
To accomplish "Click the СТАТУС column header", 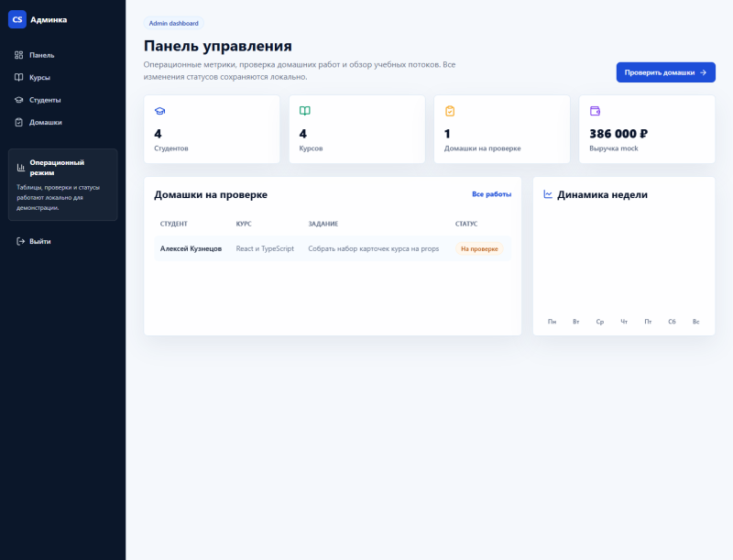I will click(466, 224).
